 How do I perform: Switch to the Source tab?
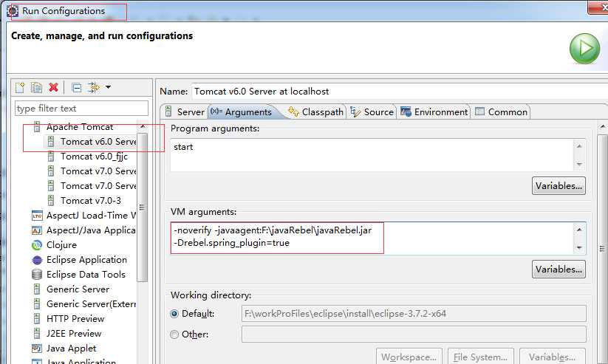pos(372,111)
